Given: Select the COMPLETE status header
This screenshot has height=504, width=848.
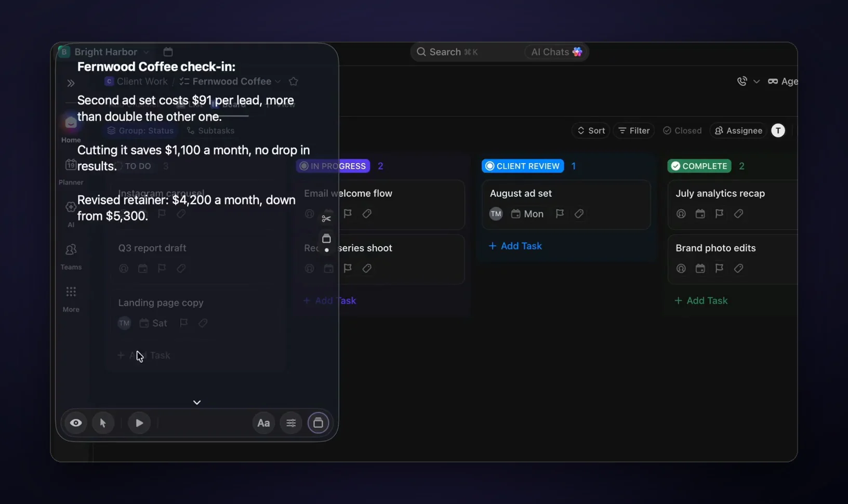Looking at the screenshot, I should [x=699, y=166].
